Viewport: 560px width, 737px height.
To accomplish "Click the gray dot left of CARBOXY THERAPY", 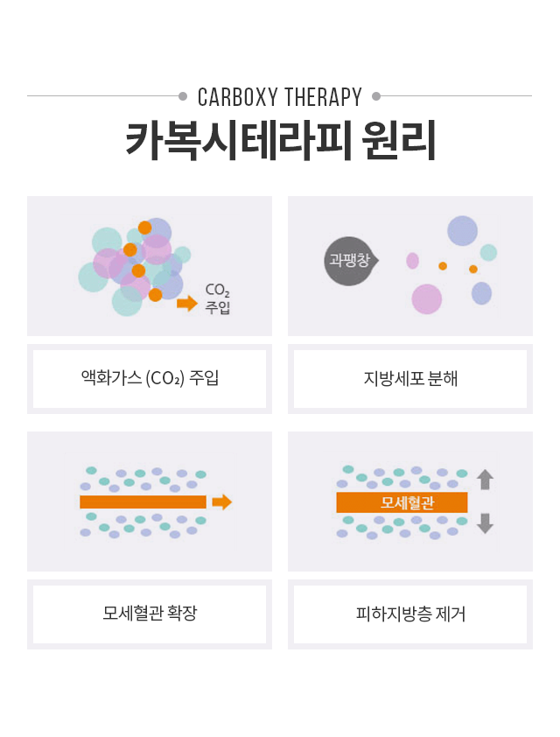I will pyautogui.click(x=183, y=96).
